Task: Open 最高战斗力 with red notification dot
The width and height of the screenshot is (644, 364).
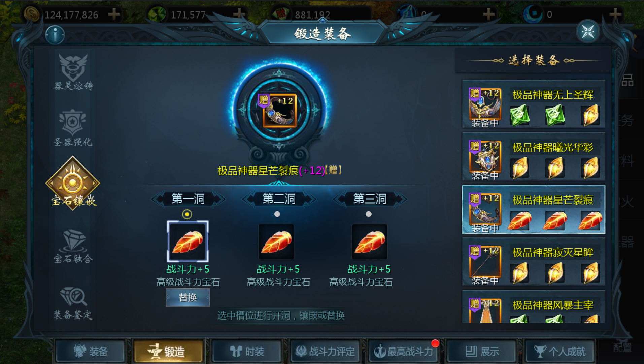Action: pos(403,352)
